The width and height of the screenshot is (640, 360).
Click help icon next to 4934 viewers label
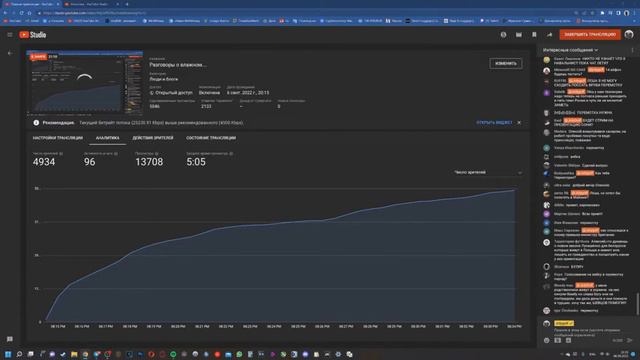click(x=61, y=153)
